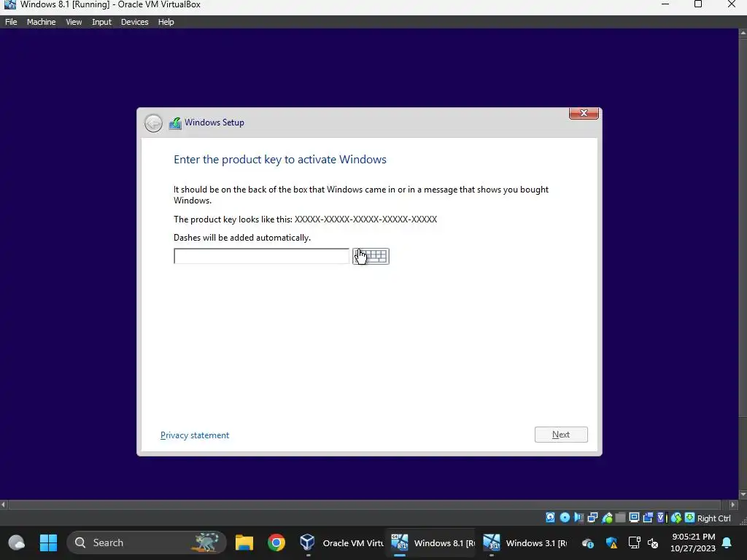
Task: Click the network adapter indicator icon
Action: point(592,518)
